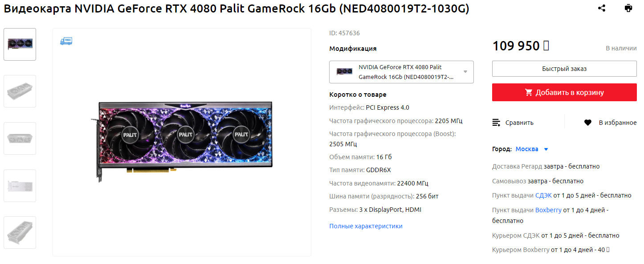
Task: Click the share icon at top right
Action: point(602,8)
